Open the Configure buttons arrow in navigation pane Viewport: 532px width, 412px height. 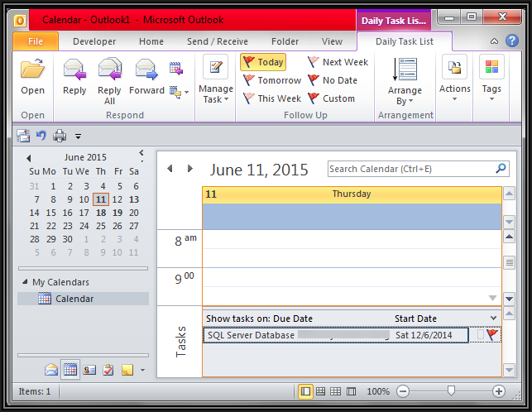[143, 370]
